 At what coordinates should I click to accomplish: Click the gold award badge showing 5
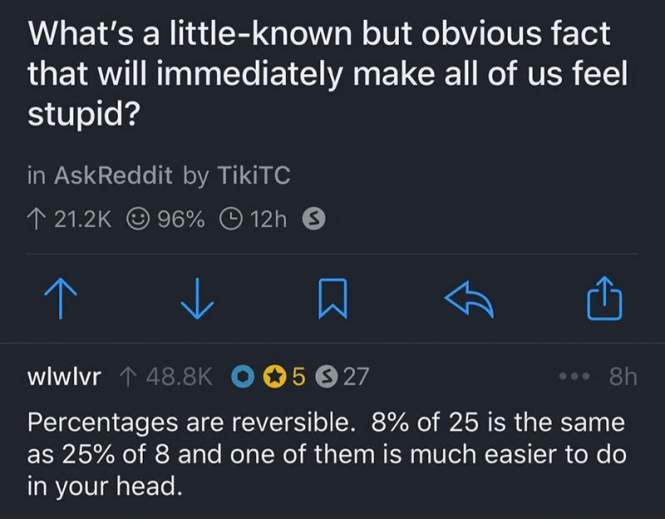[273, 376]
